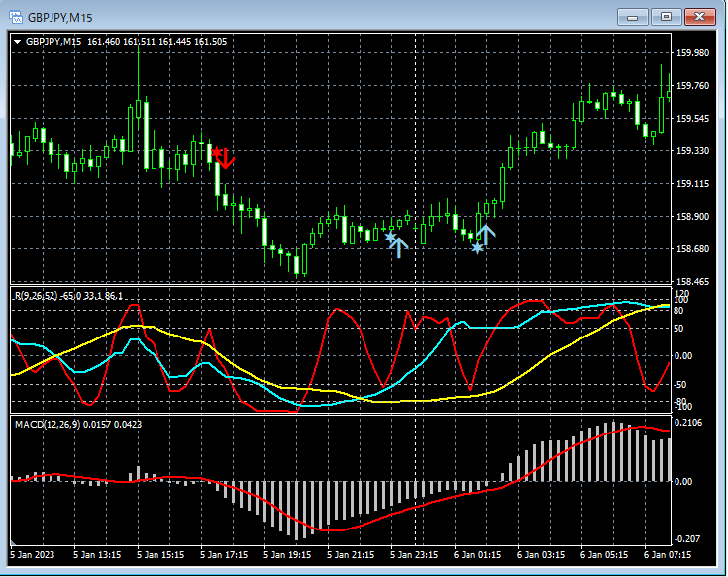Click the 50 level on indicator scale
Image resolution: width=728 pixels, height=577 pixels.
click(678, 329)
